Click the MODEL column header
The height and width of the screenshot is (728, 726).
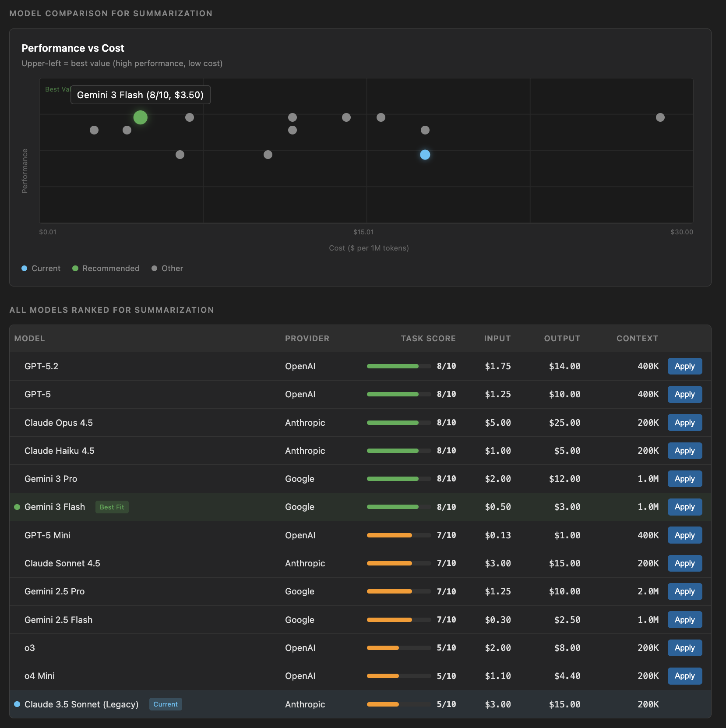pyautogui.click(x=29, y=339)
